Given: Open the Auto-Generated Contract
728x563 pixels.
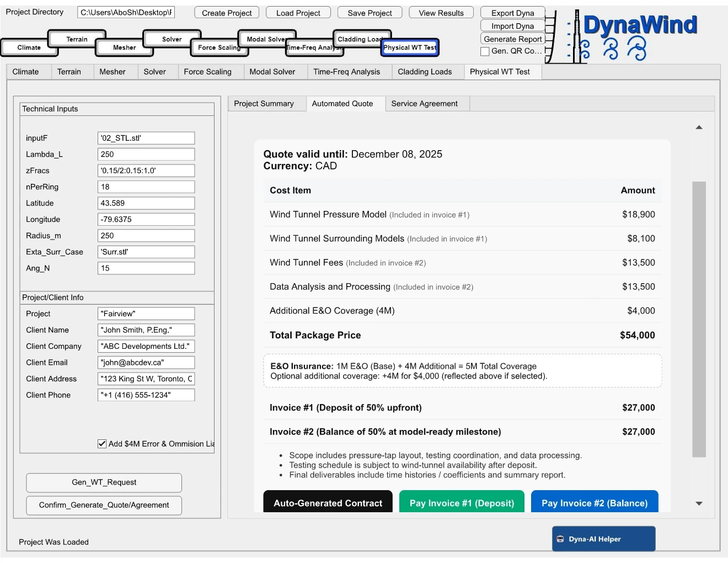Looking at the screenshot, I should tap(328, 503).
